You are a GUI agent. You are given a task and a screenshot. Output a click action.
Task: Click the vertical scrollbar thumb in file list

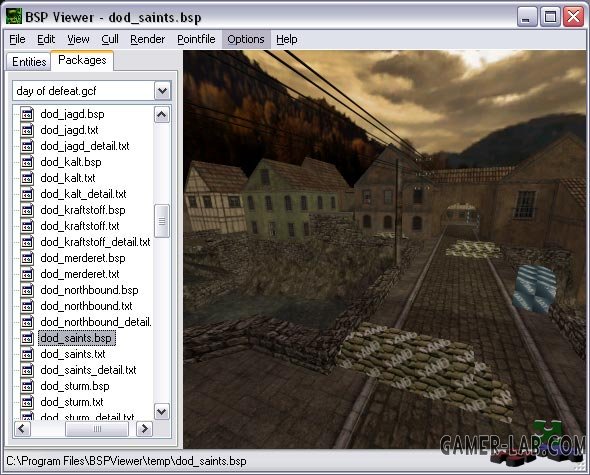(162, 221)
